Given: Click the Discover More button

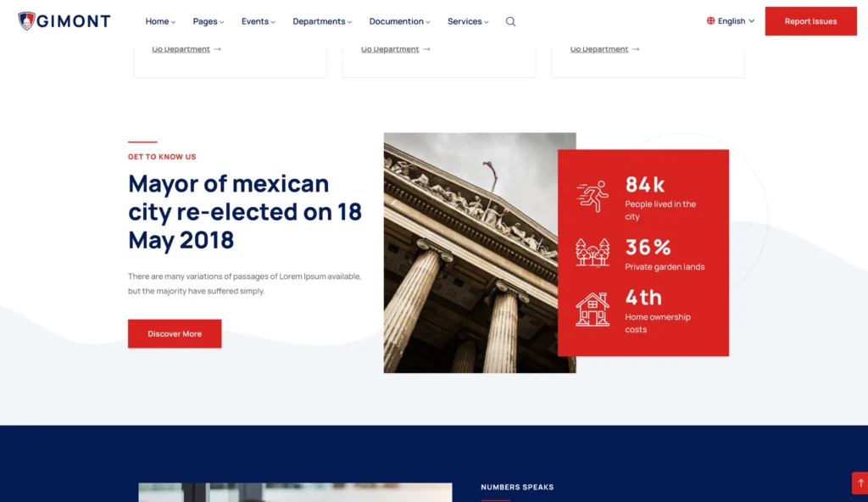Looking at the screenshot, I should point(175,334).
